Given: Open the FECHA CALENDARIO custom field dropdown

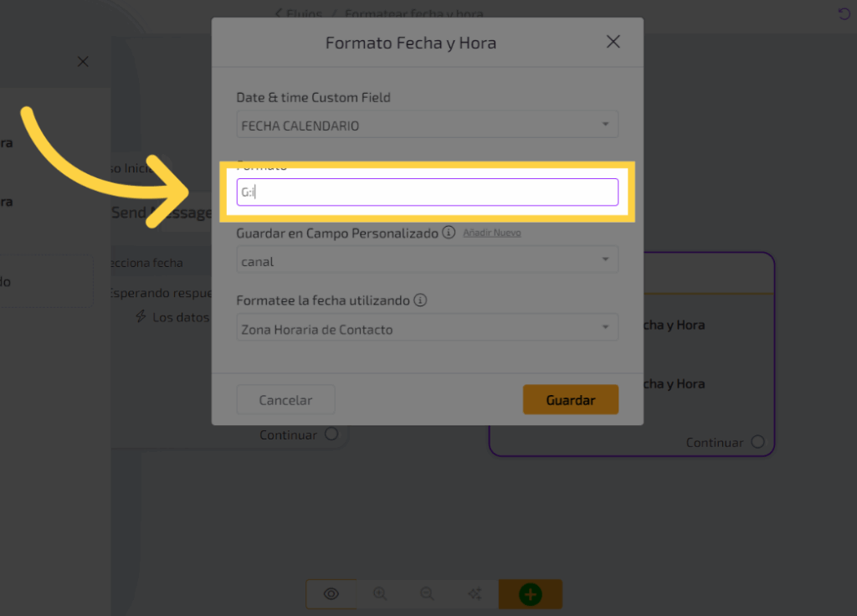Looking at the screenshot, I should point(427,125).
